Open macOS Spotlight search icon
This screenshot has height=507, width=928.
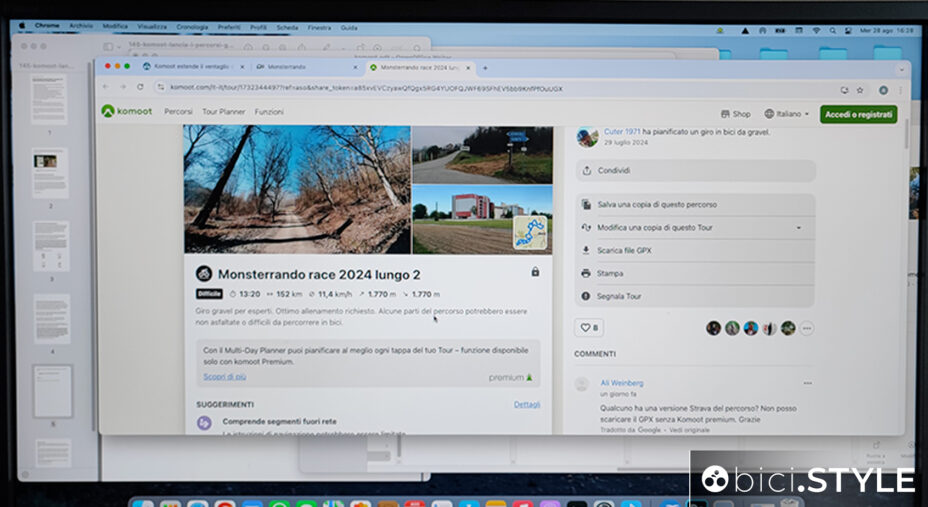833,30
